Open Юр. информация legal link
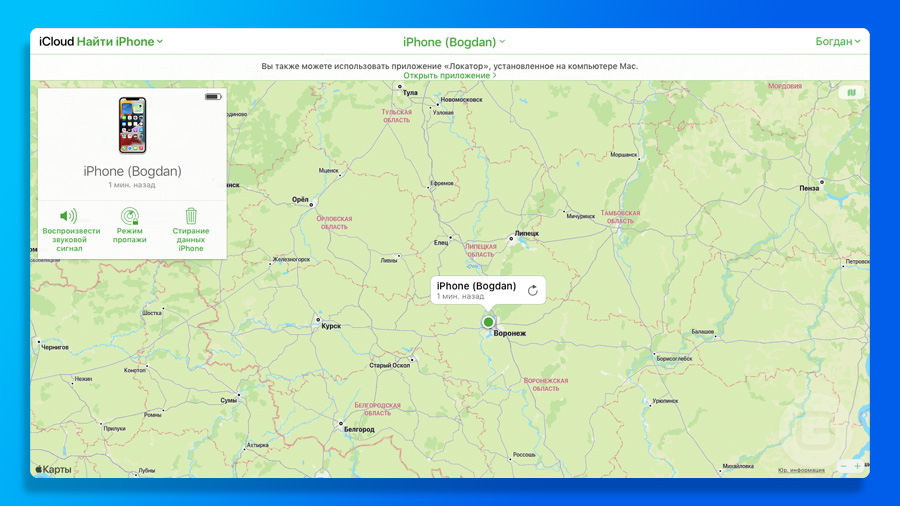 pyautogui.click(x=801, y=470)
